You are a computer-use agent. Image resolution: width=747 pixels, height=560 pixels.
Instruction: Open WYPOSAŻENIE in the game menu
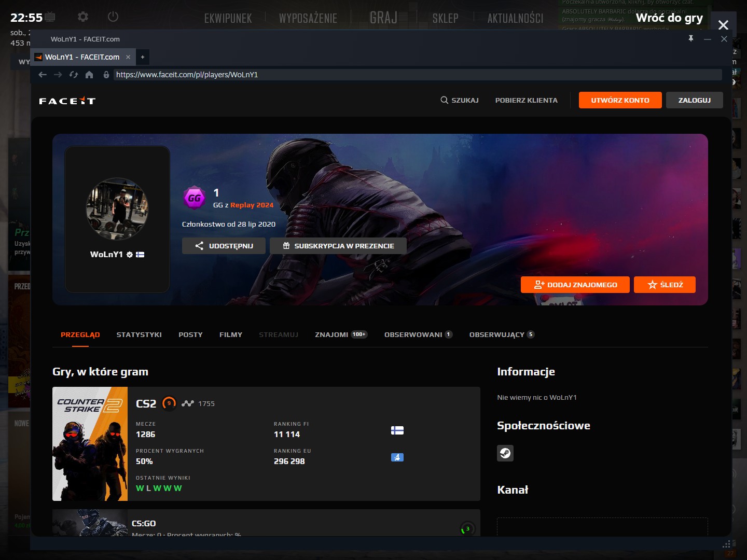(308, 18)
